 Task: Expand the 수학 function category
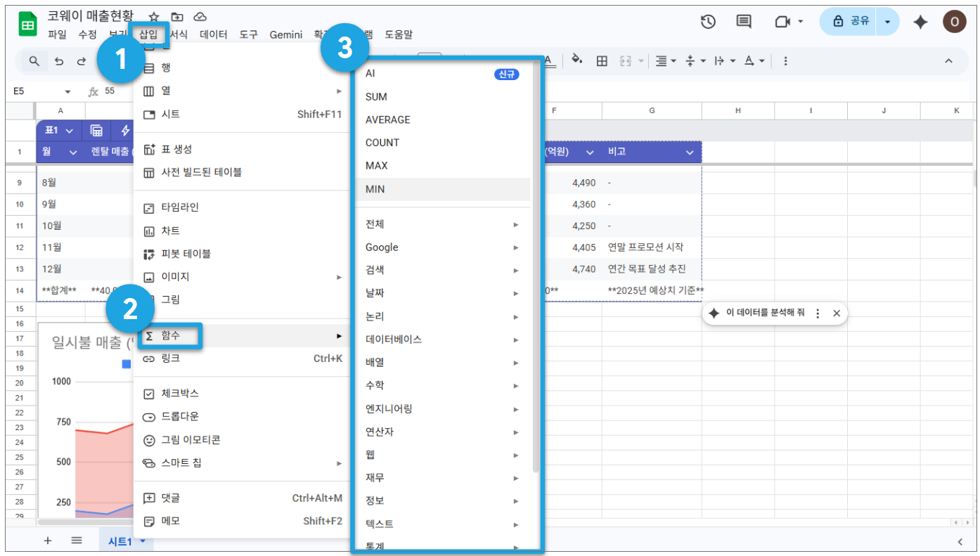point(442,385)
